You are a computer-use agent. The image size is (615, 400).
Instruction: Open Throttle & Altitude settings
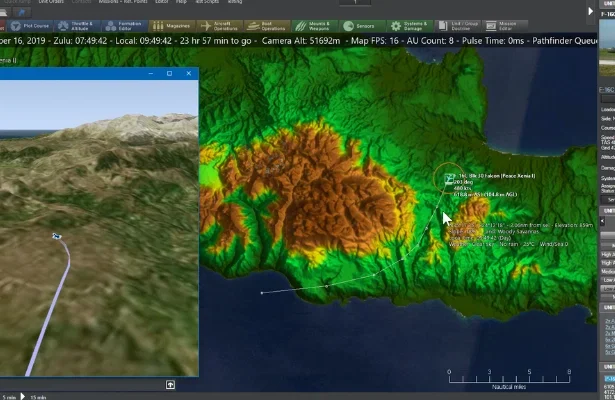tap(77, 26)
